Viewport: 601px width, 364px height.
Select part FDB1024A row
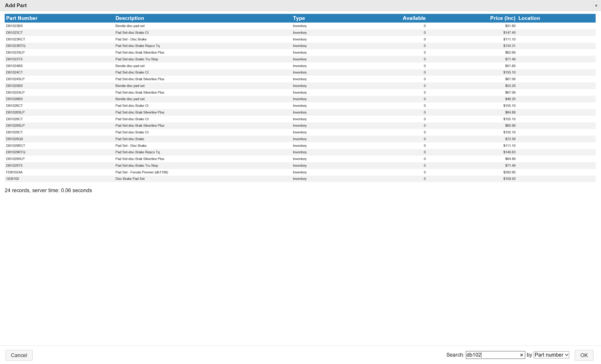point(300,172)
